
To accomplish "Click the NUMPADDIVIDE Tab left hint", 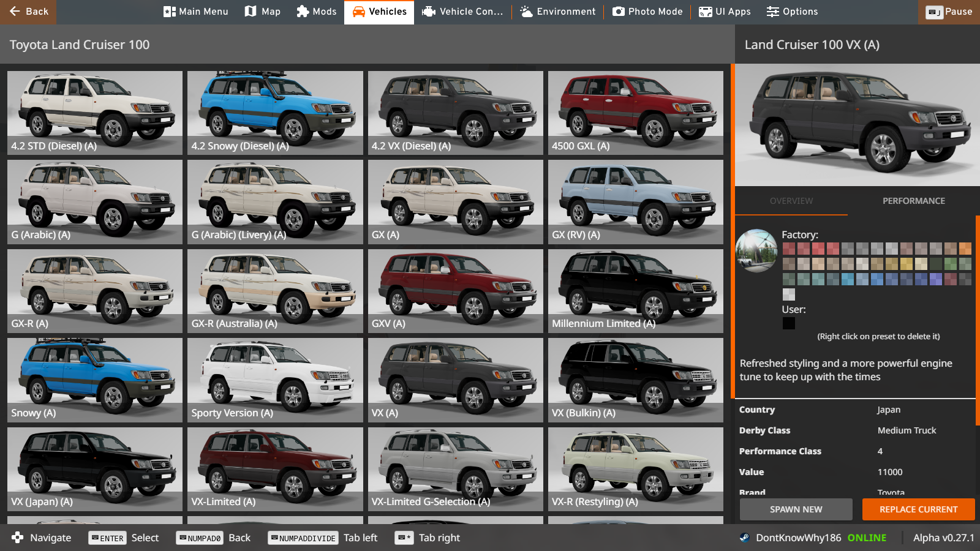I will pos(323,538).
